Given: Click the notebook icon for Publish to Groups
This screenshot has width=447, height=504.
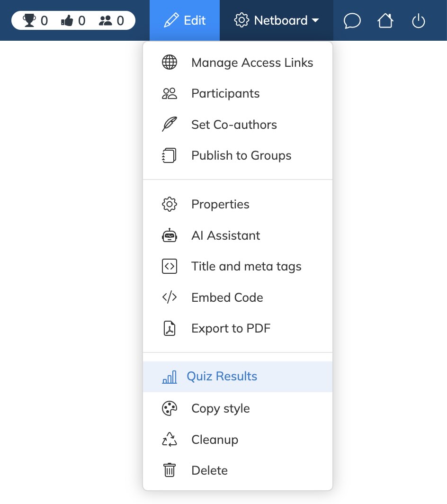Looking at the screenshot, I should [x=170, y=155].
